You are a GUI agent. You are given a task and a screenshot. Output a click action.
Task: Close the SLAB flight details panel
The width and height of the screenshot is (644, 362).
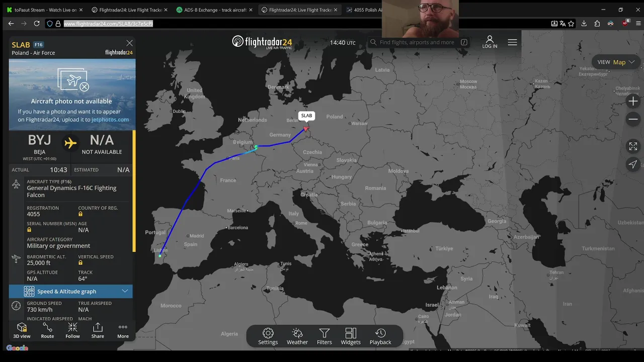click(x=129, y=43)
